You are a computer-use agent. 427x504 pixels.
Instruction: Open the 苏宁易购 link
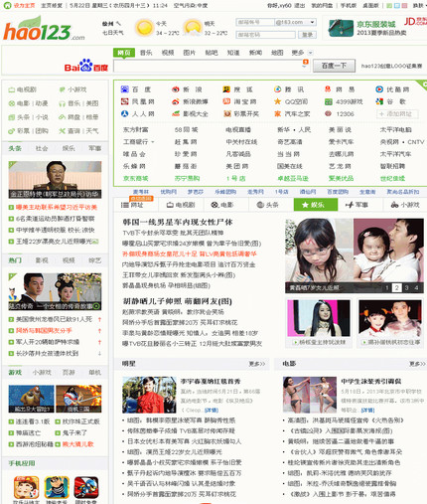tap(187, 178)
